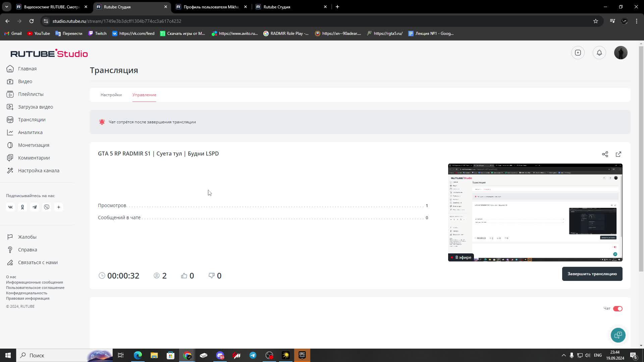Open the Twitch bookmark
The width and height of the screenshot is (644, 362).
[x=97, y=34]
